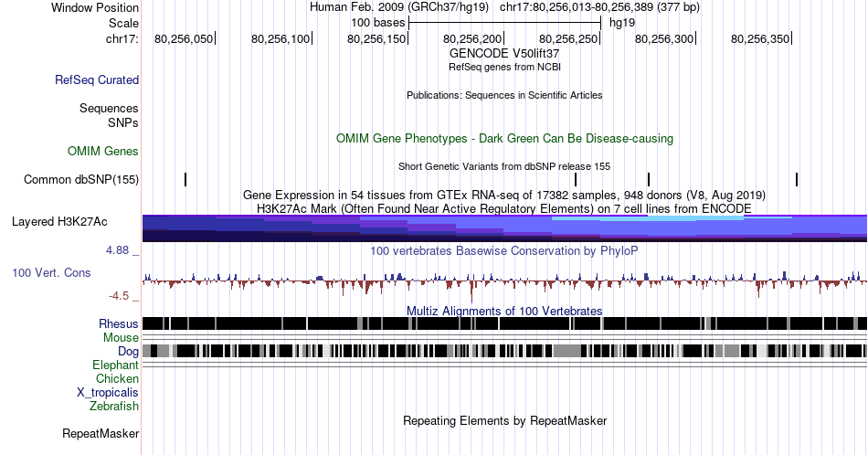Click the 80,256,050 ruler position
Screen dimensions: 868x455
tap(184, 38)
